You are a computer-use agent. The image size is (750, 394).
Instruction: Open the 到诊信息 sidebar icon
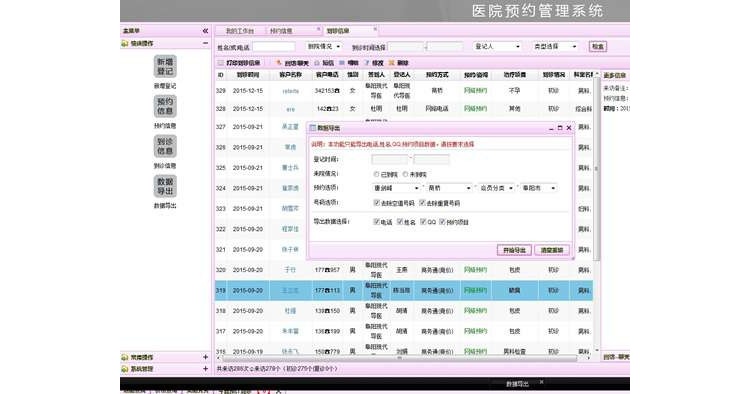pos(165,146)
